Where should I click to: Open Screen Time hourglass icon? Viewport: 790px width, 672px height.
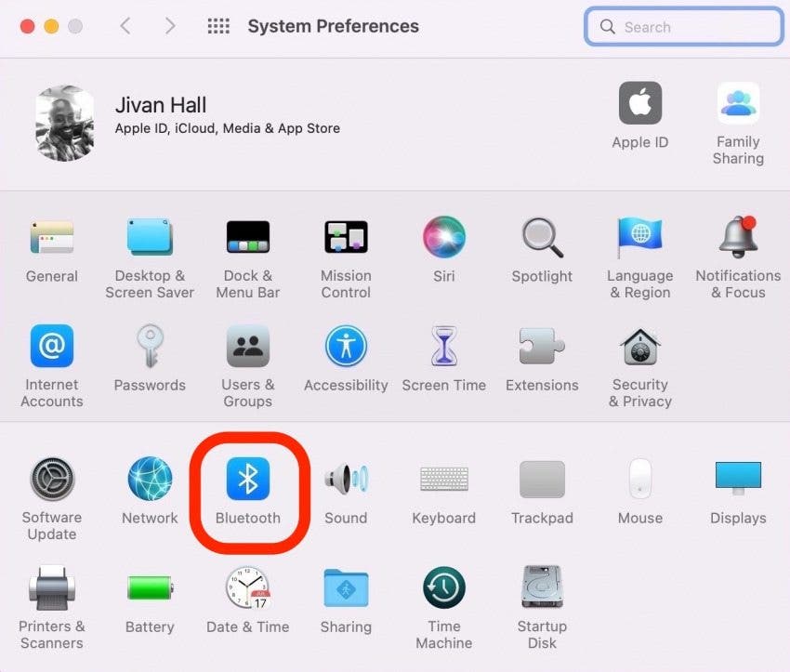443,347
